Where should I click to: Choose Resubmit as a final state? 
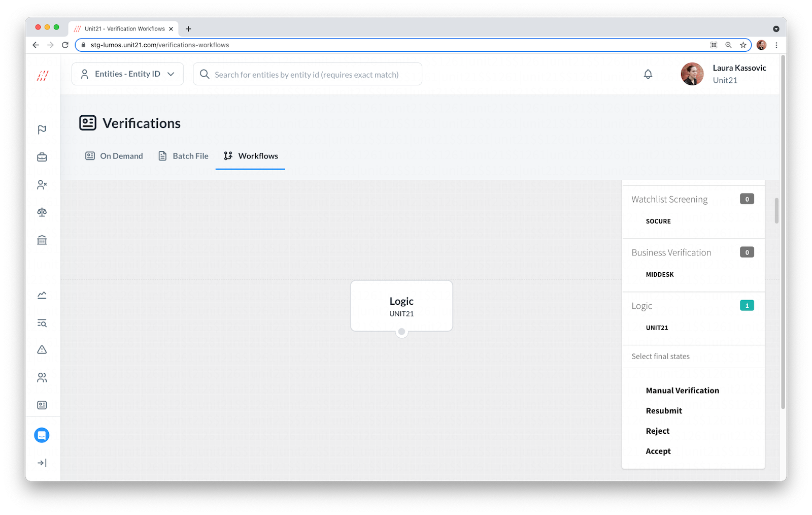(x=664, y=411)
